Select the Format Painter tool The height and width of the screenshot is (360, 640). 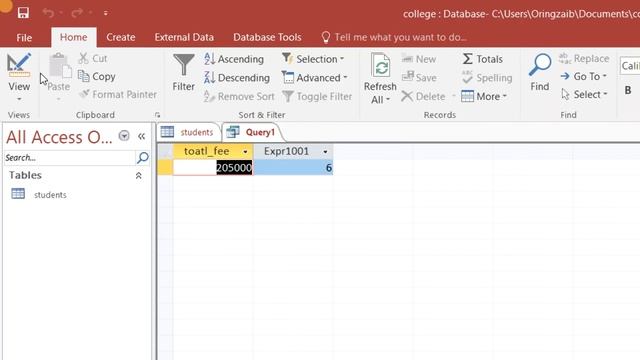tap(118, 94)
